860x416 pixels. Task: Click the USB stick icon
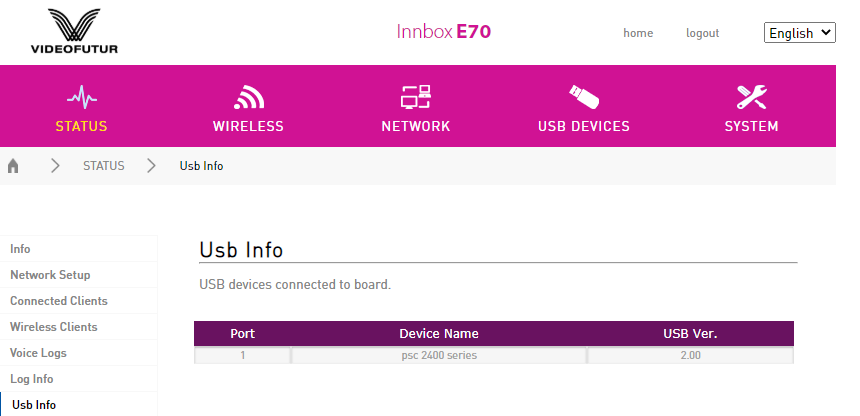(x=583, y=97)
